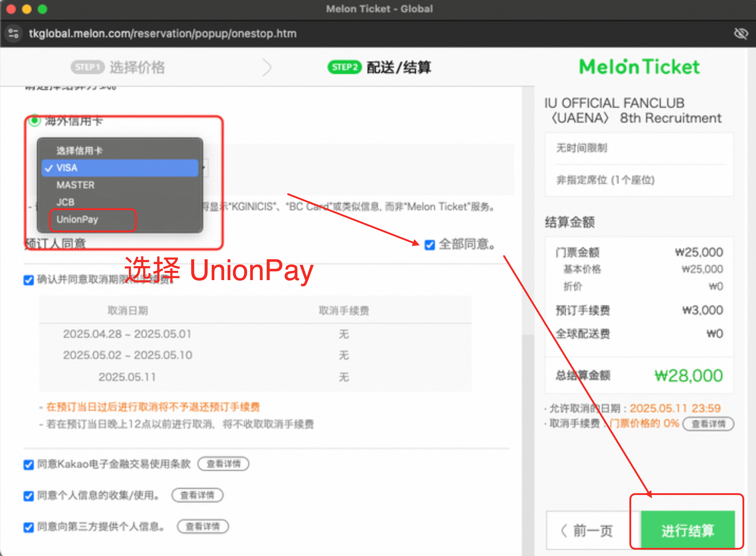Click the 进行结算 green button
756x556 pixels.
688,530
